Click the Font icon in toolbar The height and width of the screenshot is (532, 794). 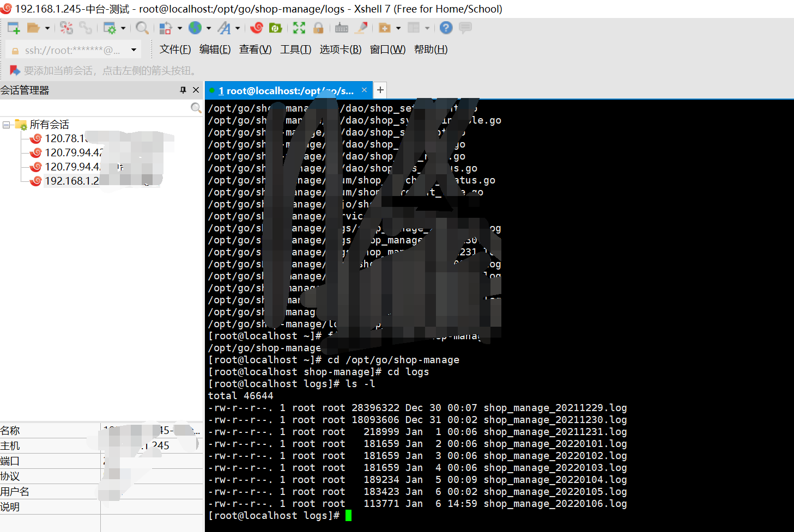click(224, 28)
